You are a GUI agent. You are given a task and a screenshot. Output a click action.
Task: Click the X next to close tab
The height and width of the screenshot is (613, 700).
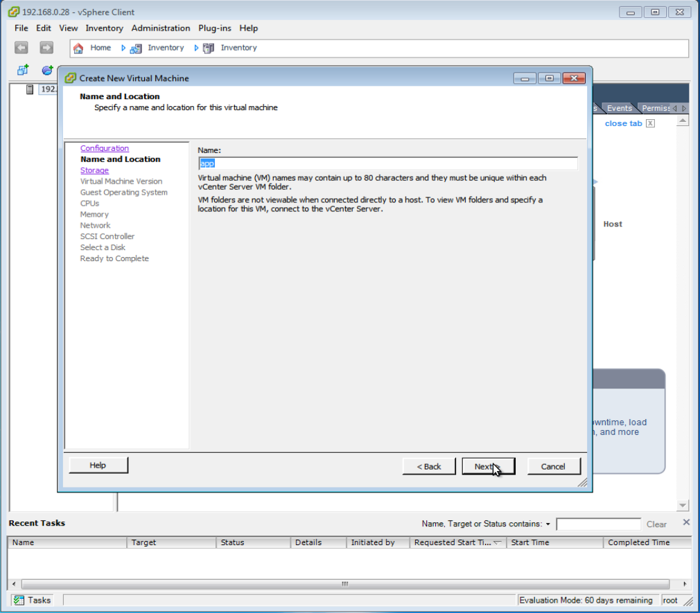pos(651,123)
